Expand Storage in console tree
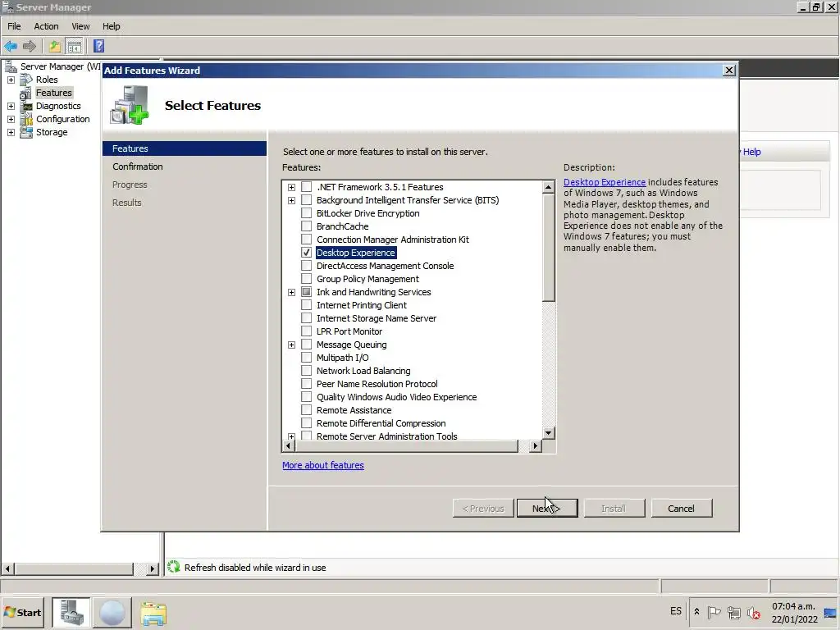This screenshot has width=840, height=630. pos(11,132)
